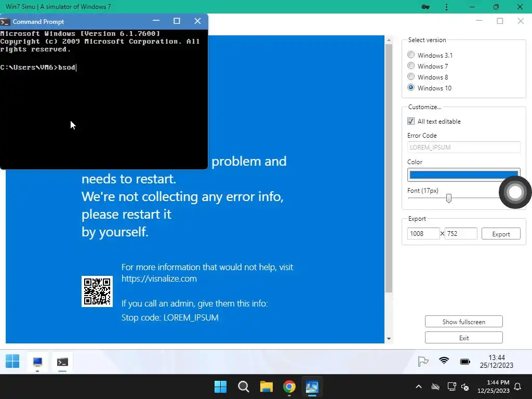Maximize the Command Prompt window
The height and width of the screenshot is (399, 532).
177,21
